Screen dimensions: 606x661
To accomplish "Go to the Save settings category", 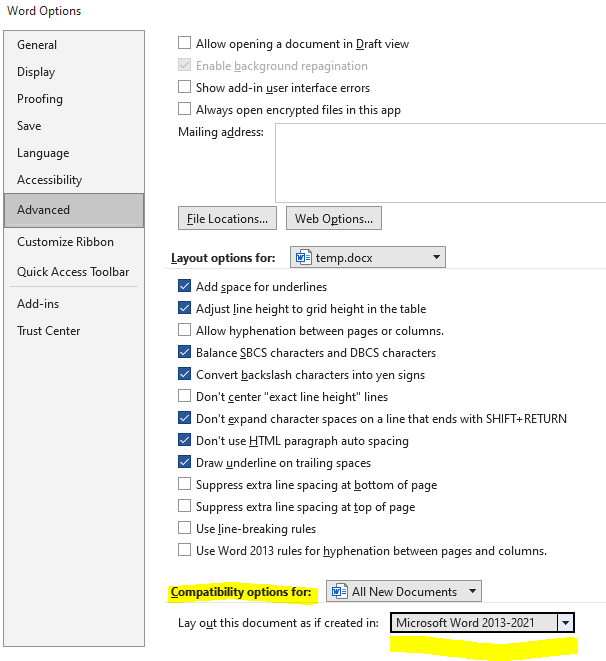I will [x=29, y=126].
